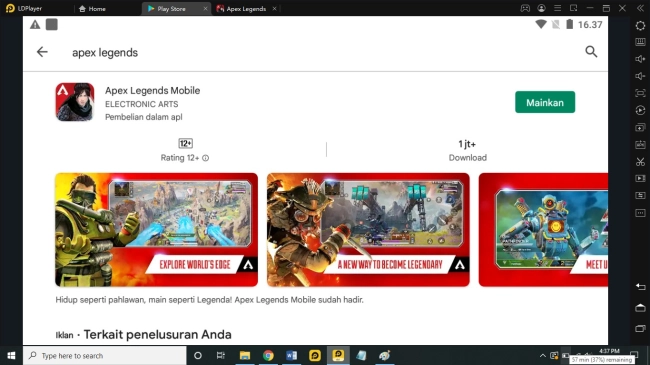Click the recent apps icon in the sidebar

(x=640, y=328)
